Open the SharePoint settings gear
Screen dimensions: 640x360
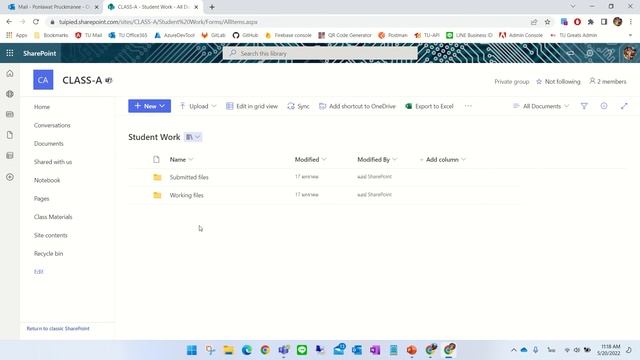[590, 53]
